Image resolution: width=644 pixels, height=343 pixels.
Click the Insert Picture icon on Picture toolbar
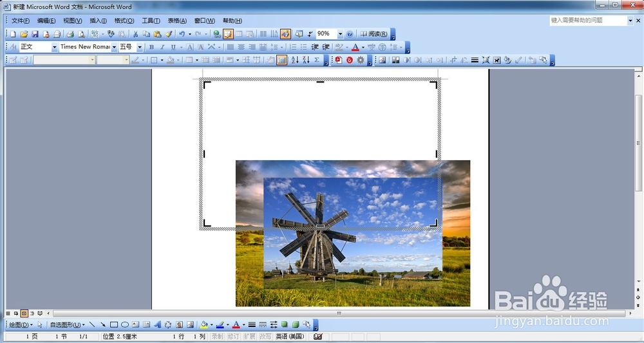(x=383, y=60)
